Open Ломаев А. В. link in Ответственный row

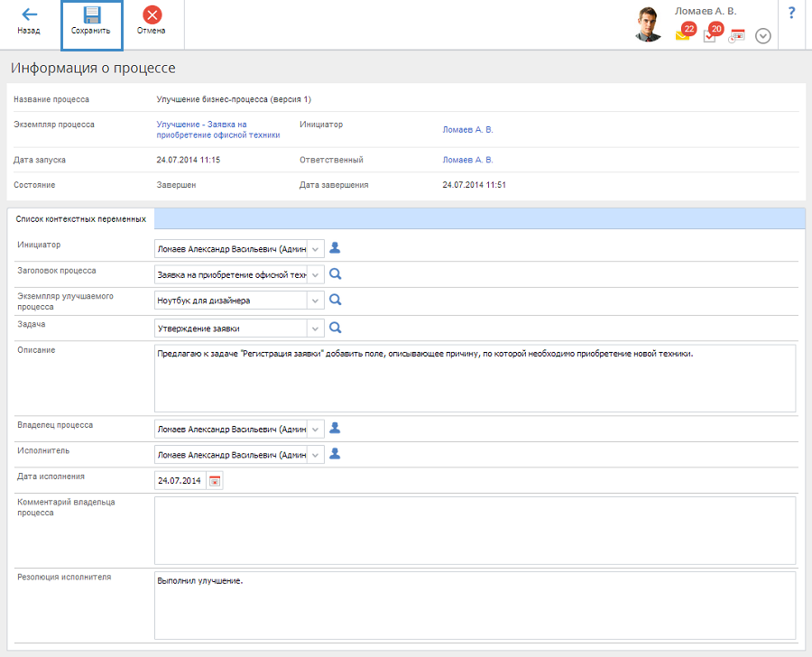click(x=467, y=160)
